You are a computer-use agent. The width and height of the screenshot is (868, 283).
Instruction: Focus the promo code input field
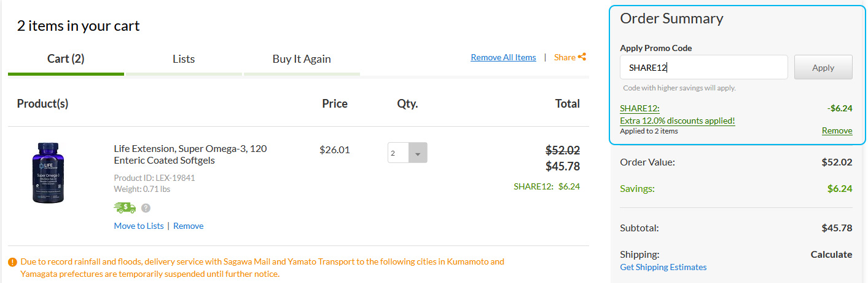704,68
